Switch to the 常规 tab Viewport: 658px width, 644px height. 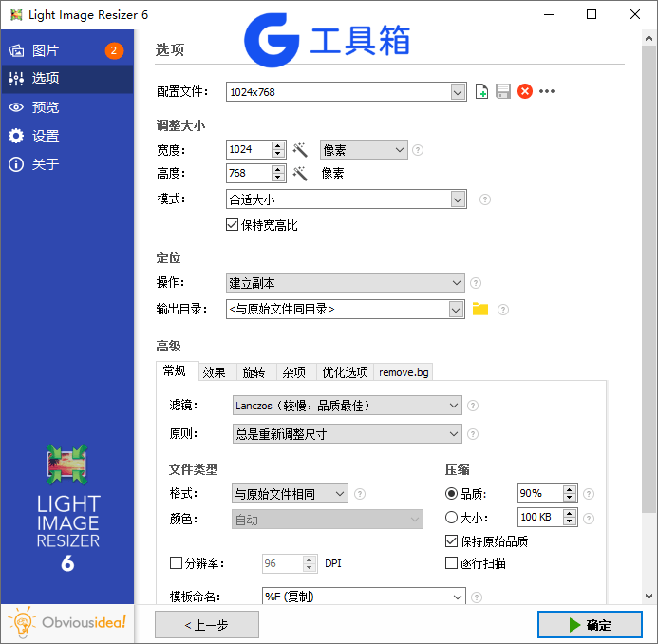(176, 371)
